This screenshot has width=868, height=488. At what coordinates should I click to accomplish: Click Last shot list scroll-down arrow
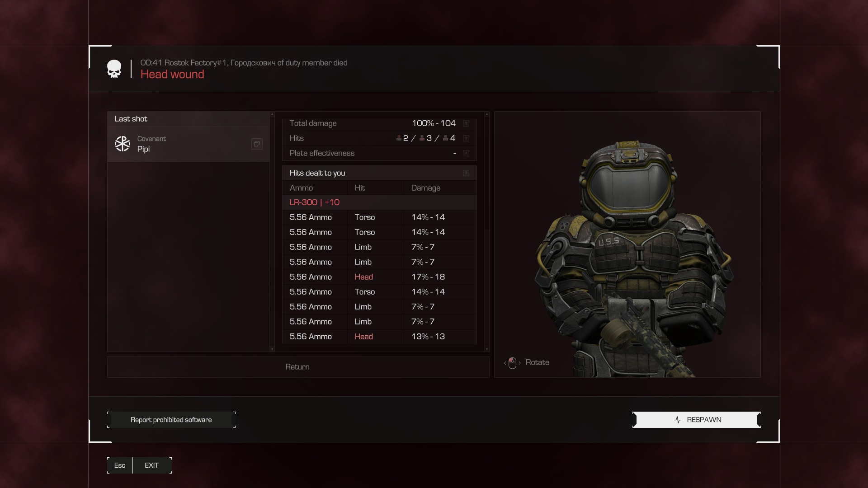tap(272, 349)
